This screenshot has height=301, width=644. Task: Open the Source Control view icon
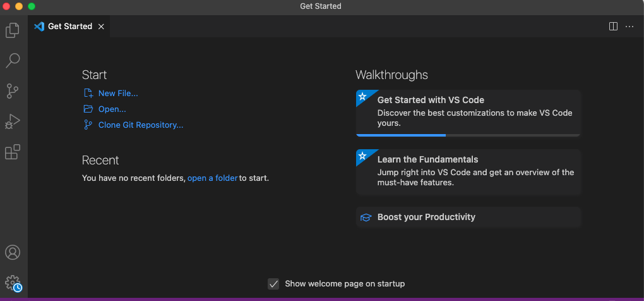point(13,91)
